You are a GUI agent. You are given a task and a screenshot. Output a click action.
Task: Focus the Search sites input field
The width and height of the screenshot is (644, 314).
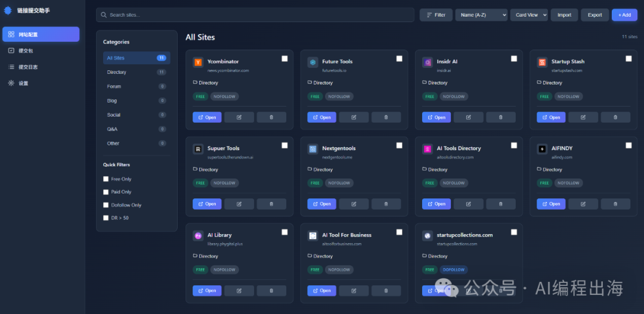pos(256,15)
